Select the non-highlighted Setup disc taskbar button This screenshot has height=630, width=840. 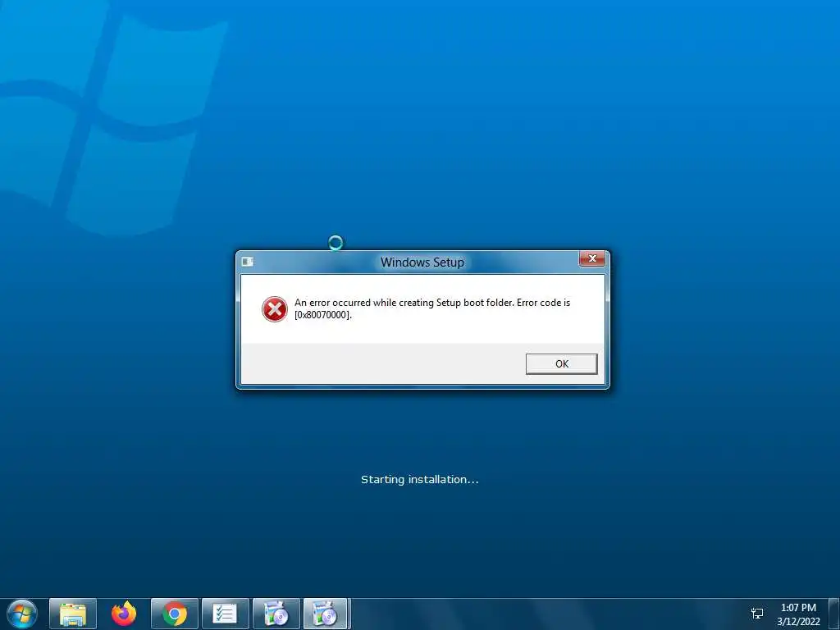point(276,614)
